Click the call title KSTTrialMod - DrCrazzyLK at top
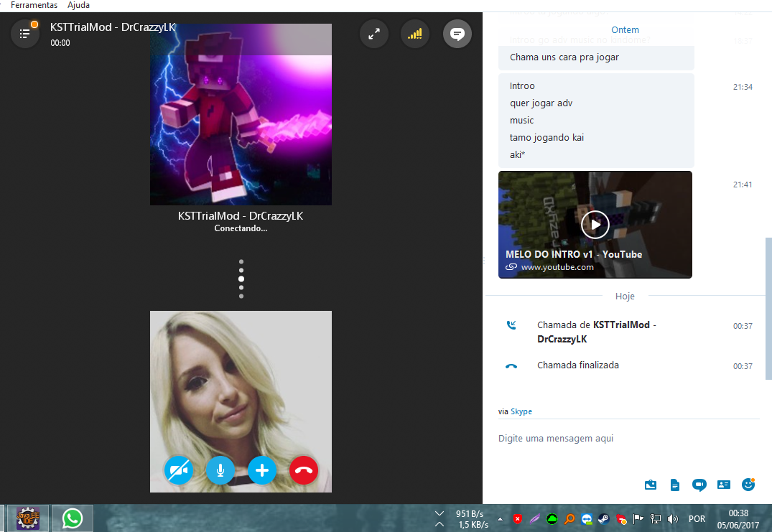 click(113, 27)
